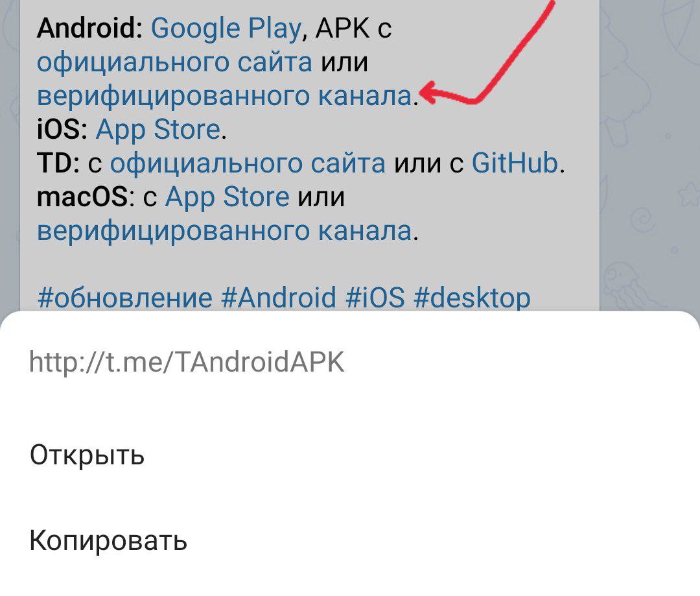Select the #обновление hashtag

point(125,298)
